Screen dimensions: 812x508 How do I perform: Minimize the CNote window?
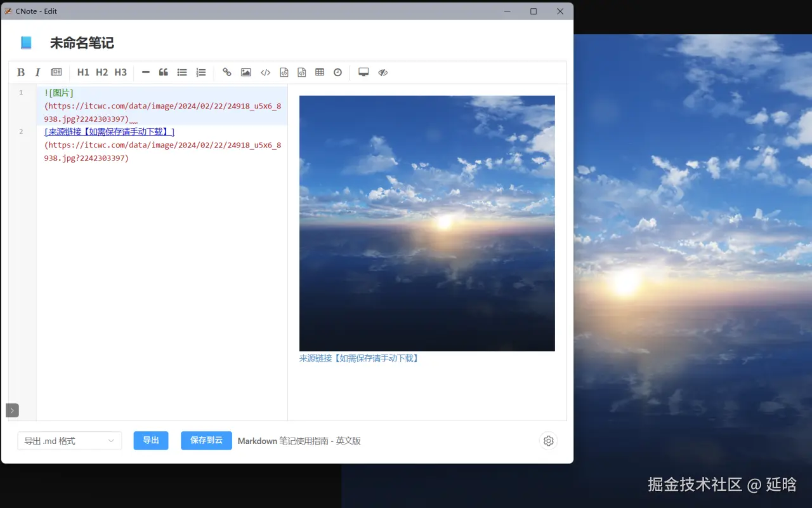point(507,11)
